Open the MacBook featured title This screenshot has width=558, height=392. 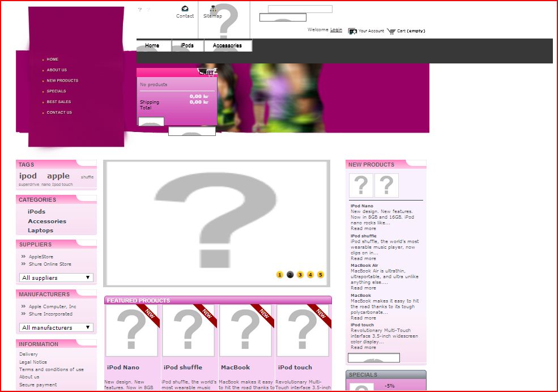tap(235, 368)
